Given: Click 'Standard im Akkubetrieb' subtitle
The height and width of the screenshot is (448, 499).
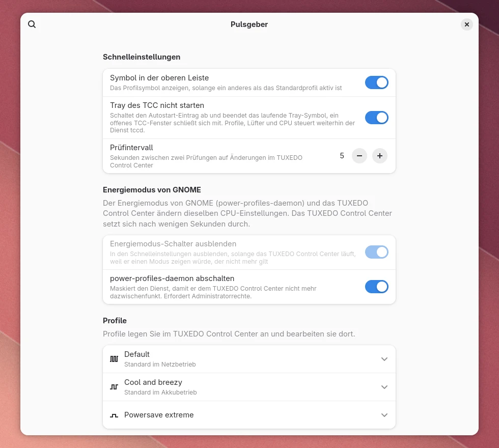Looking at the screenshot, I should coord(160,393).
